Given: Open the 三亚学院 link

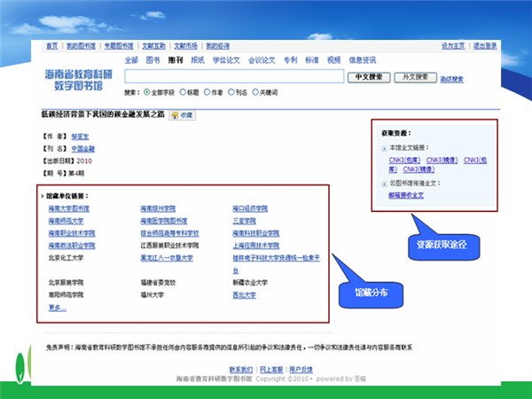Looking at the screenshot, I should [x=245, y=221].
